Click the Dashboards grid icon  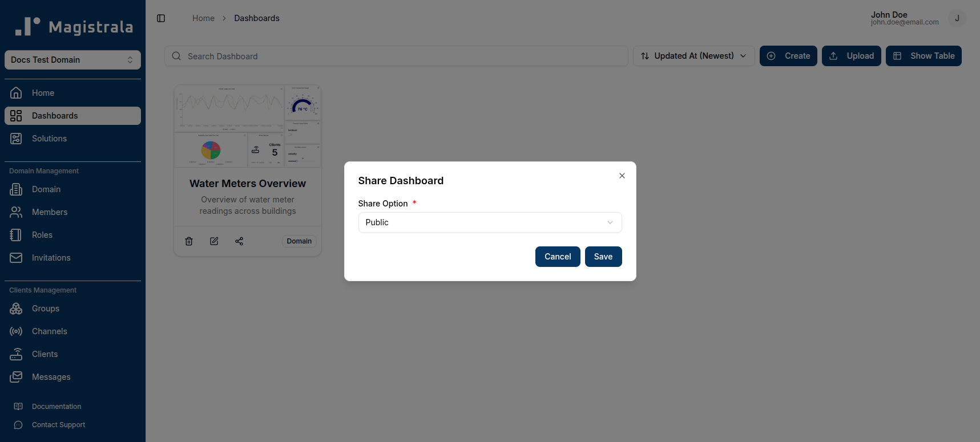coord(16,116)
